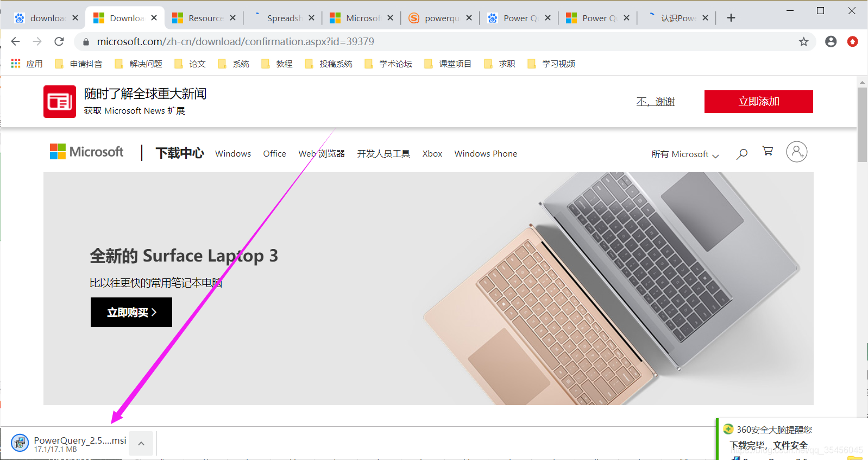Open the 课堂项目 bookmark folder
Image resolution: width=868 pixels, height=460 pixels.
pos(448,64)
